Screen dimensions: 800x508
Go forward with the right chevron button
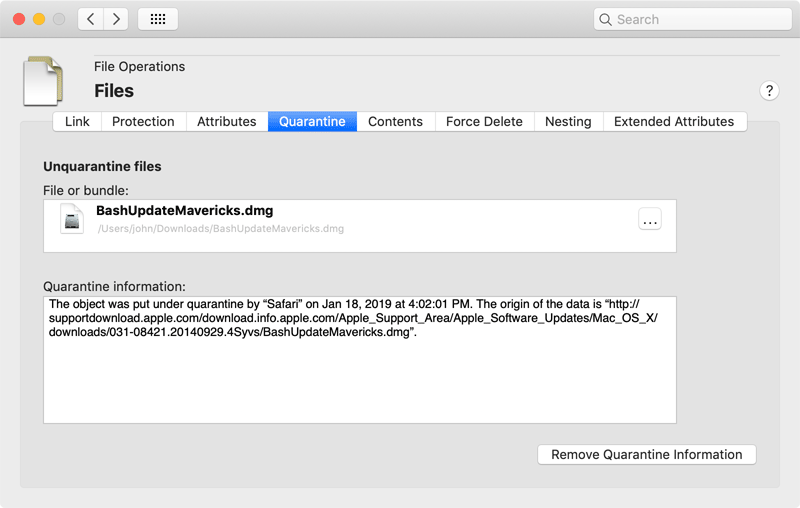(x=116, y=19)
